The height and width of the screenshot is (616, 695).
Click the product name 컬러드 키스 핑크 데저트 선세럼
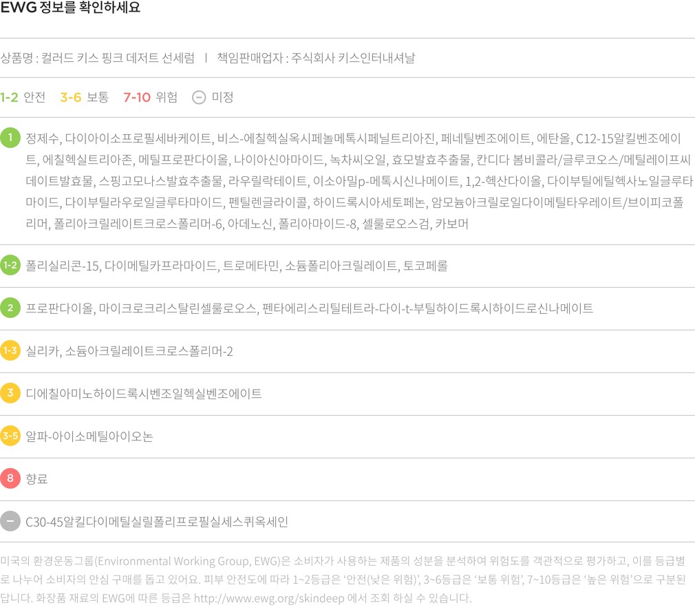118,58
